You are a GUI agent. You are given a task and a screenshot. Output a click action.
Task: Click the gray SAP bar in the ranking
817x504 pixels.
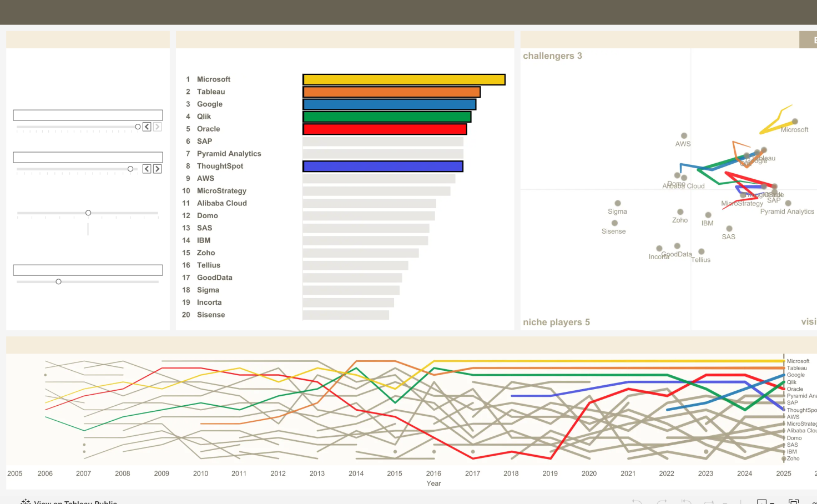383,141
